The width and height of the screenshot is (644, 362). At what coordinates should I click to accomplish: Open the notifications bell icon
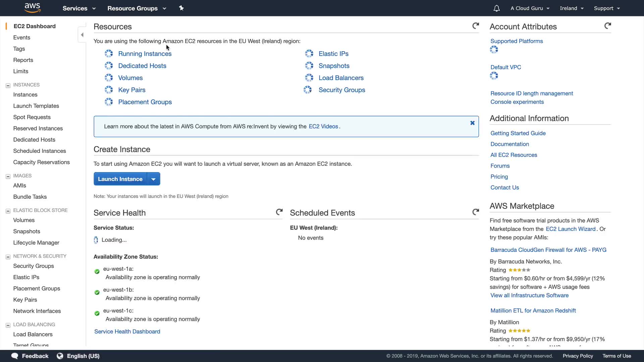tap(496, 8)
